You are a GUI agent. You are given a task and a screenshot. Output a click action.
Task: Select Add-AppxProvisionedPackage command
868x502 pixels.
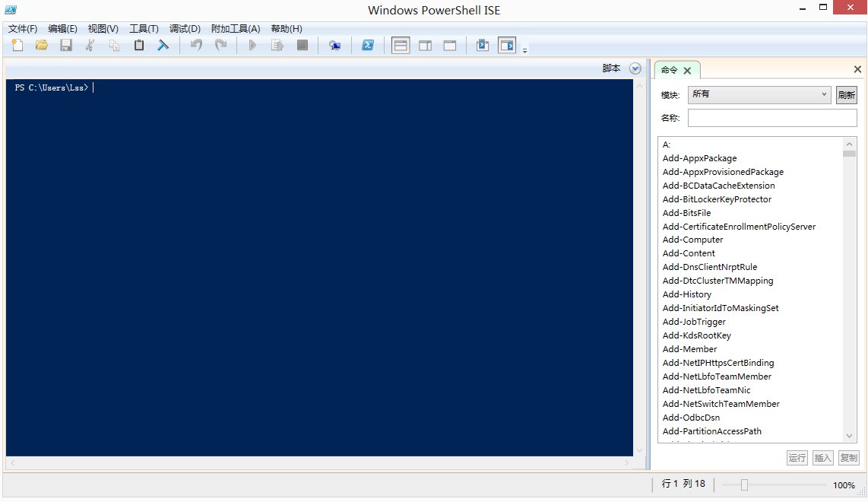tap(723, 172)
